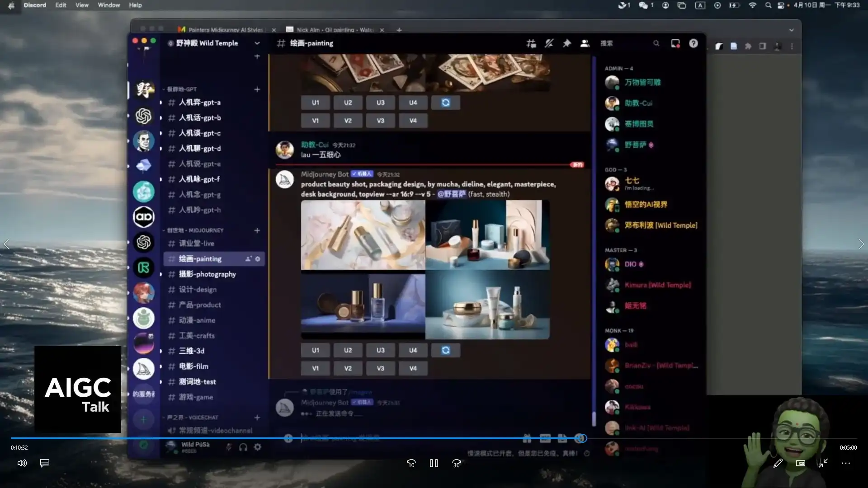This screenshot has height=488, width=868.
Task: Open the Threads icon in the channel header
Action: [531, 43]
